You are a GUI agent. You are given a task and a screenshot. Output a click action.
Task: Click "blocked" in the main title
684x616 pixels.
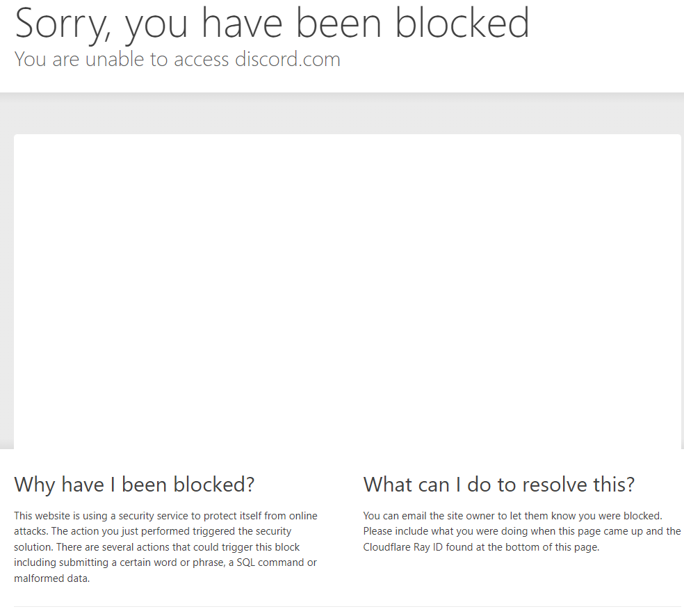click(462, 23)
